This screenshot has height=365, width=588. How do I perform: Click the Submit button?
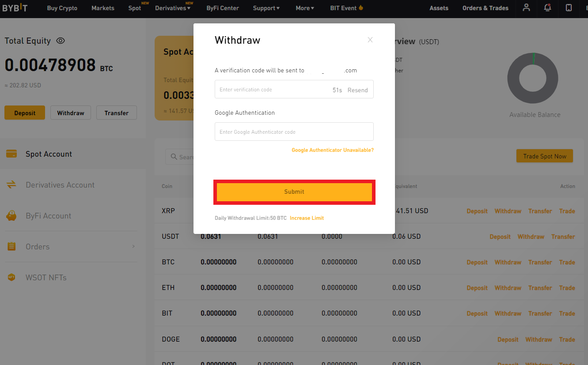pyautogui.click(x=294, y=192)
